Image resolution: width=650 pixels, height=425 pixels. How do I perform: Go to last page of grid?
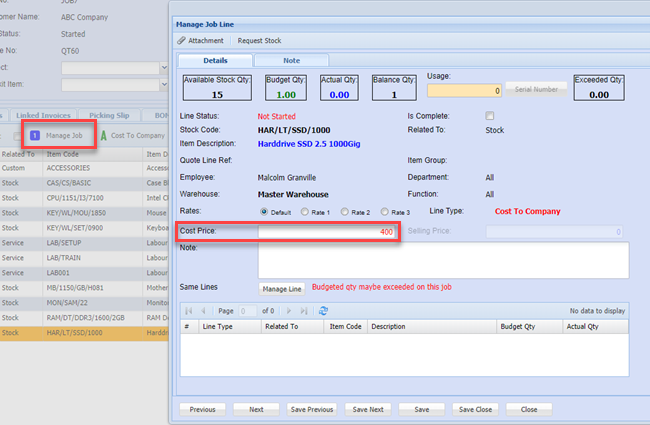pyautogui.click(x=306, y=311)
